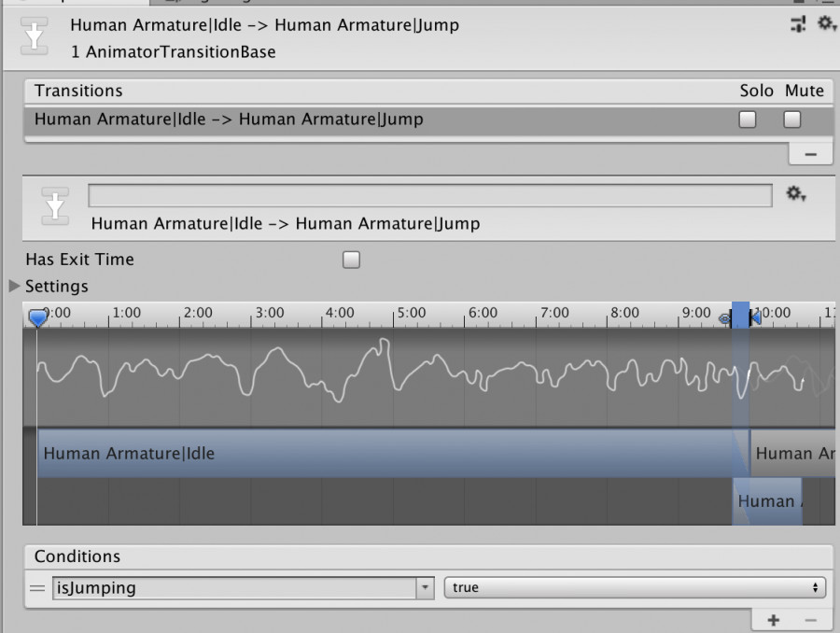840x633 pixels.
Task: Open gear menu next to transition name field
Action: [796, 193]
